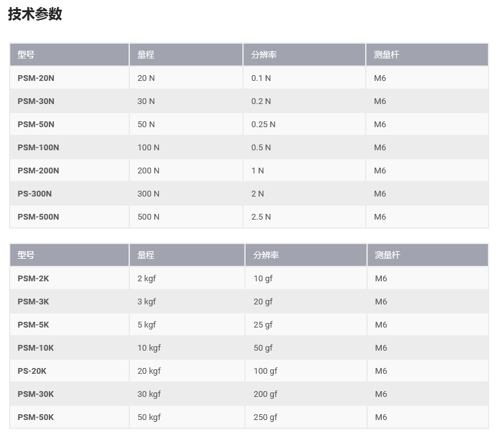Click M6 in the PSM-100N row
504x438 pixels.
tap(380, 148)
